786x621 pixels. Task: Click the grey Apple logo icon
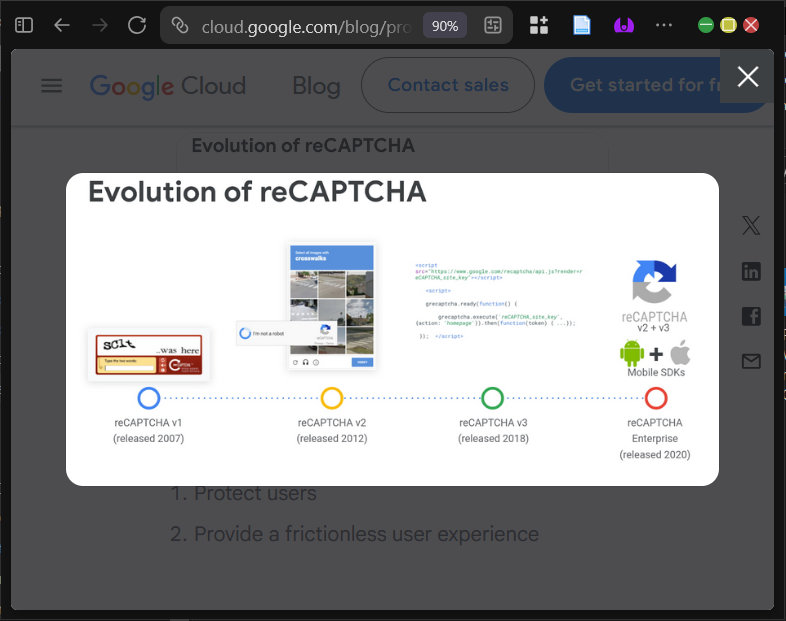coord(680,352)
